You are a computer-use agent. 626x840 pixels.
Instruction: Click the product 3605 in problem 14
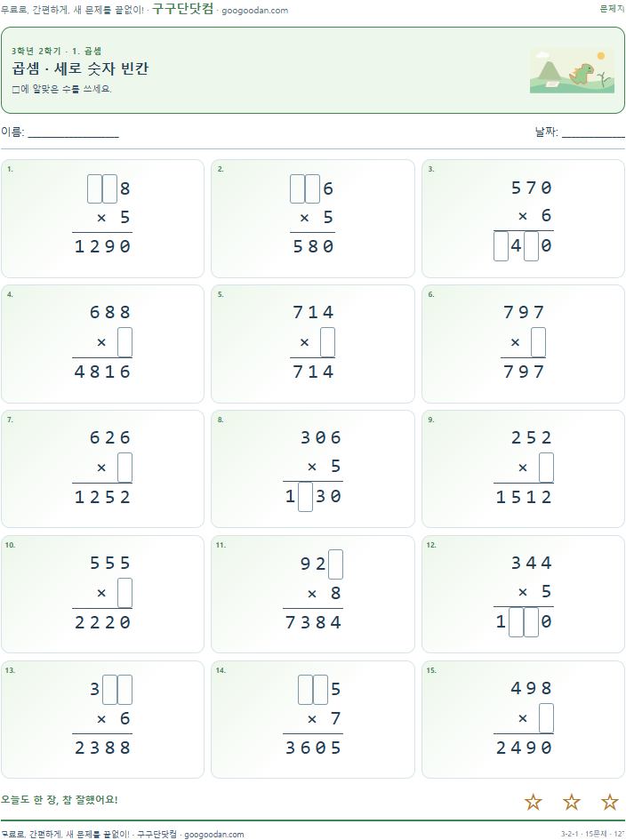(x=313, y=748)
